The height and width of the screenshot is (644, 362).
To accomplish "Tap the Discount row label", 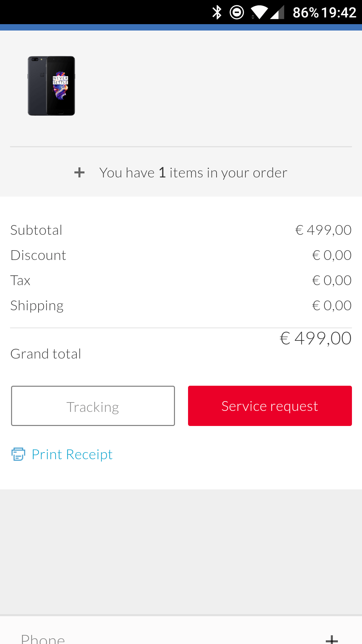I will point(38,255).
